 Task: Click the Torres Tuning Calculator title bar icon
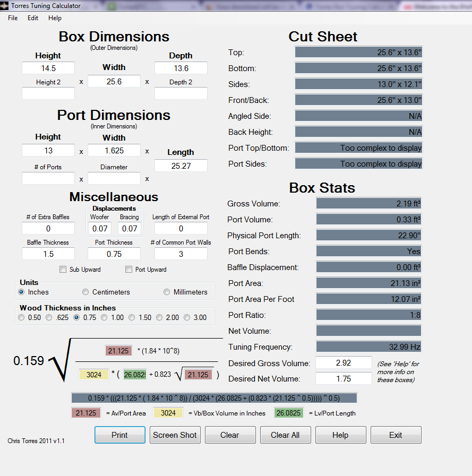pos(5,6)
